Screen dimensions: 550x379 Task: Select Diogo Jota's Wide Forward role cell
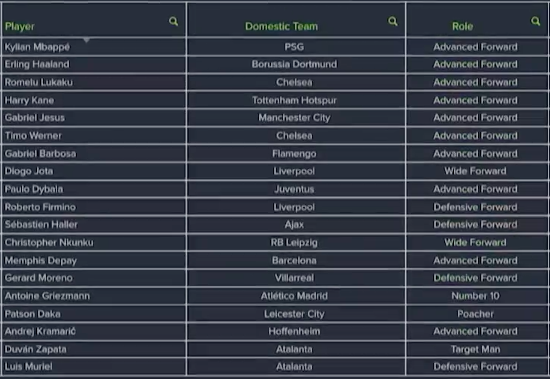click(x=477, y=171)
